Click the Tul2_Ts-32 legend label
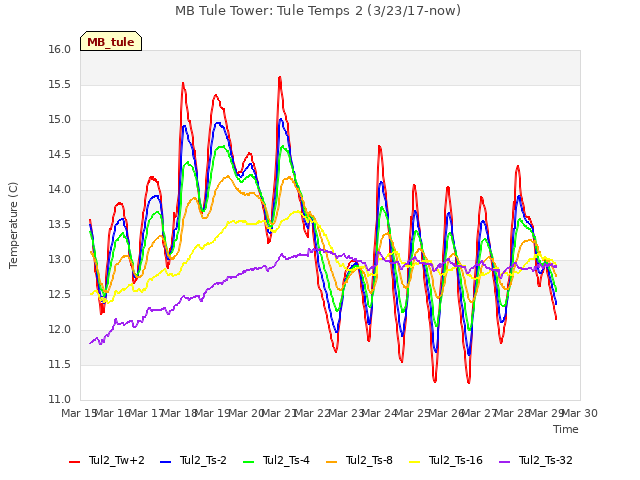 [546, 460]
